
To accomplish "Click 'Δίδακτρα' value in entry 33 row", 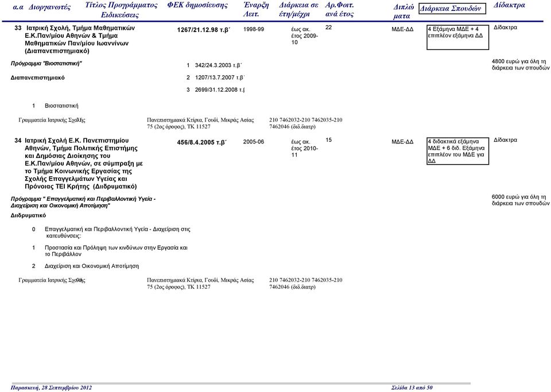I will pyautogui.click(x=505, y=28).
